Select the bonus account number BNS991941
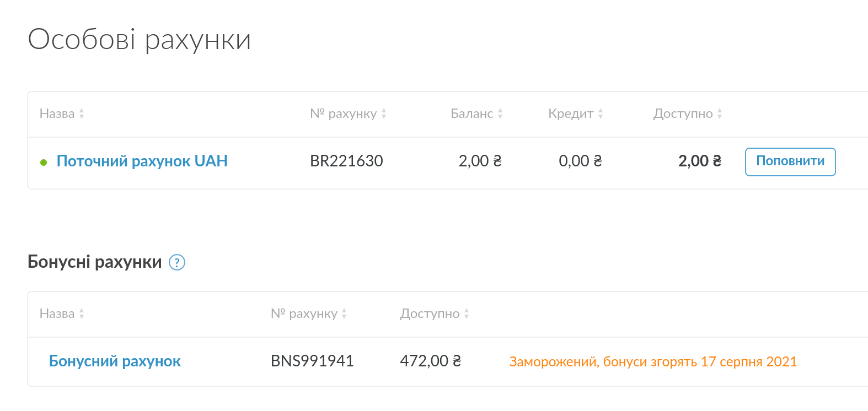868x411 pixels. (312, 361)
